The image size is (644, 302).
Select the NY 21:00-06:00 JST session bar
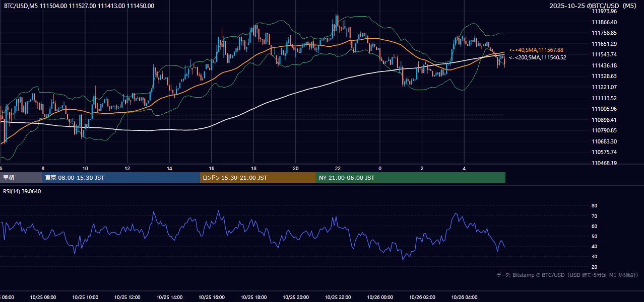click(x=411, y=178)
